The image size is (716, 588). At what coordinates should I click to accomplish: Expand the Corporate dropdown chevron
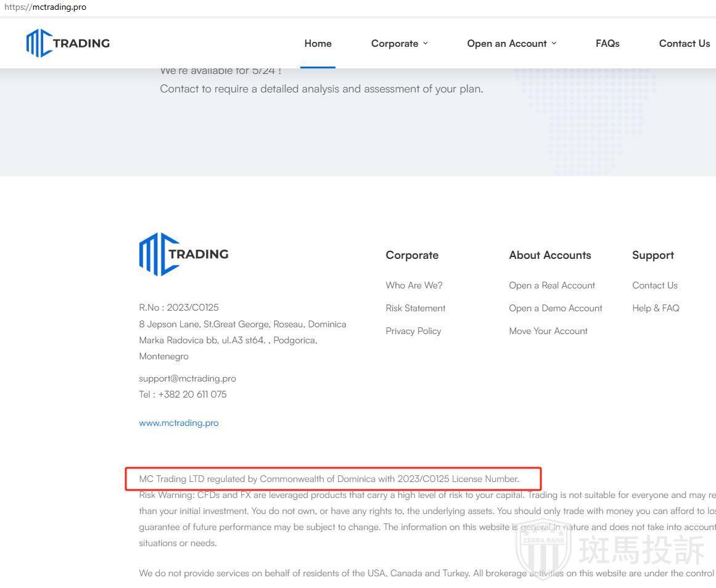[425, 44]
